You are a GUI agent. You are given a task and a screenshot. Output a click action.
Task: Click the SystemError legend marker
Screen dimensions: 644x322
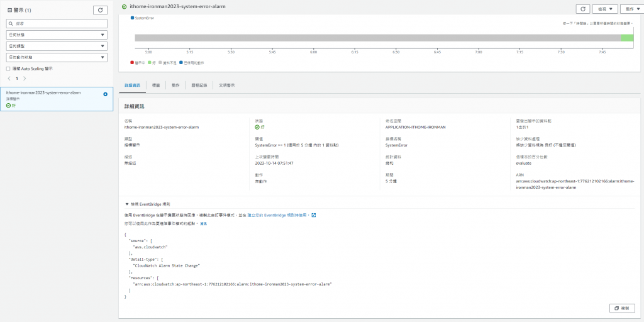[x=132, y=18]
